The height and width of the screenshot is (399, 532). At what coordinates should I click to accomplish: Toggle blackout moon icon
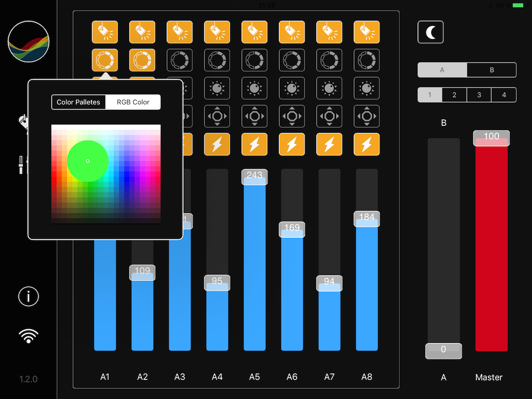431,32
